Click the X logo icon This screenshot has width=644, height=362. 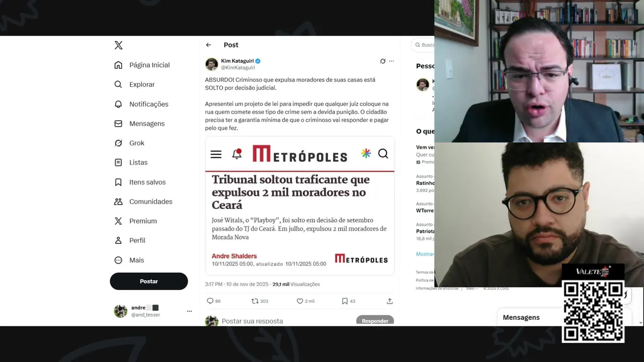click(x=118, y=45)
